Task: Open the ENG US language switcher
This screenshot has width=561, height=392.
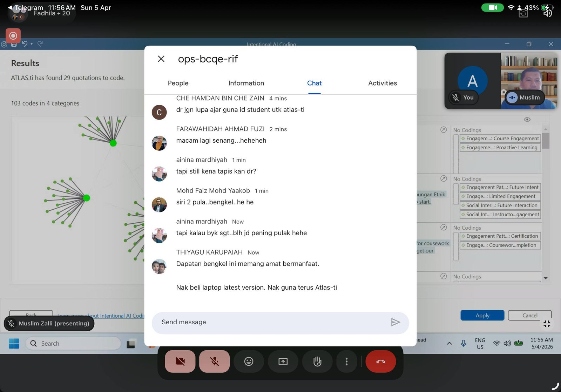Action: [x=480, y=343]
